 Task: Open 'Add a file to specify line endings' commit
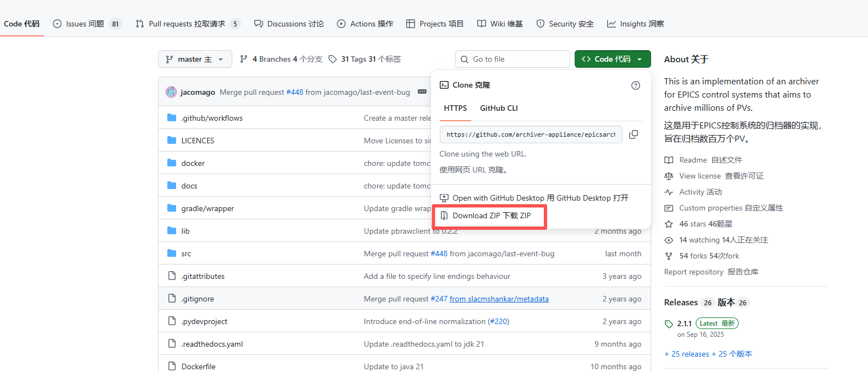tap(437, 276)
